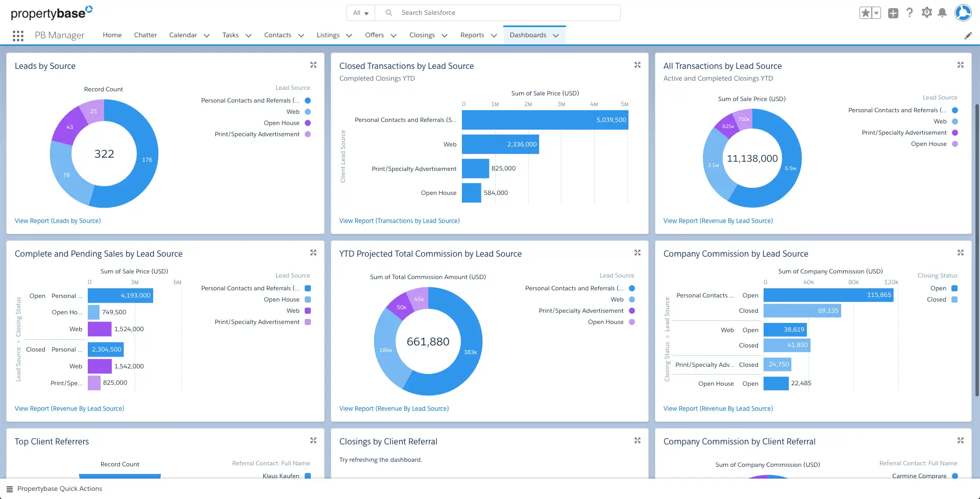This screenshot has height=499, width=980.
Task: Open View Report (Leads by Source)
Action: coord(57,220)
